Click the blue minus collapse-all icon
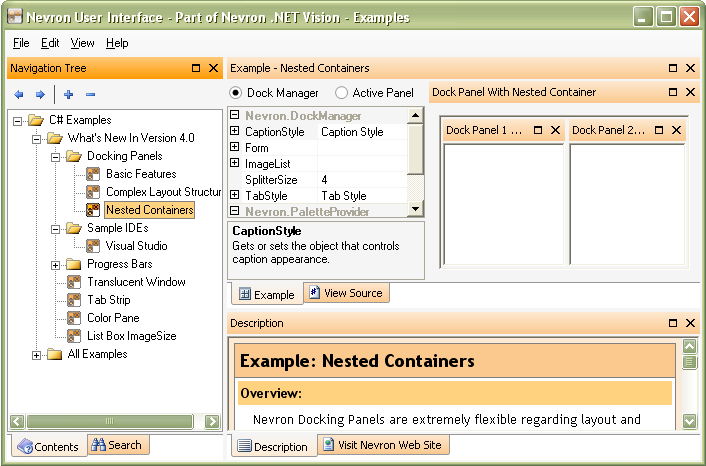 [x=91, y=95]
